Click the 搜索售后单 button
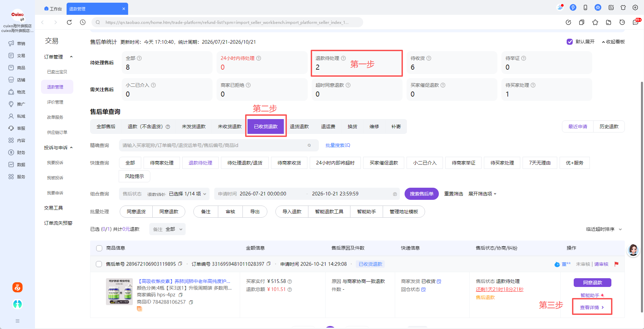This screenshot has height=329, width=644. 421,194
